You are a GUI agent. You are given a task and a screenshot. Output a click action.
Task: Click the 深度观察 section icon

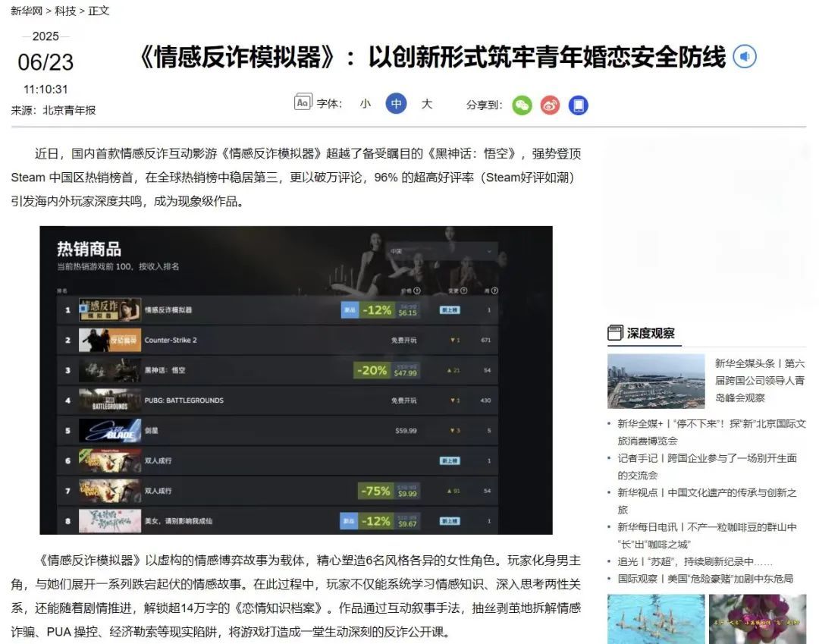point(615,333)
